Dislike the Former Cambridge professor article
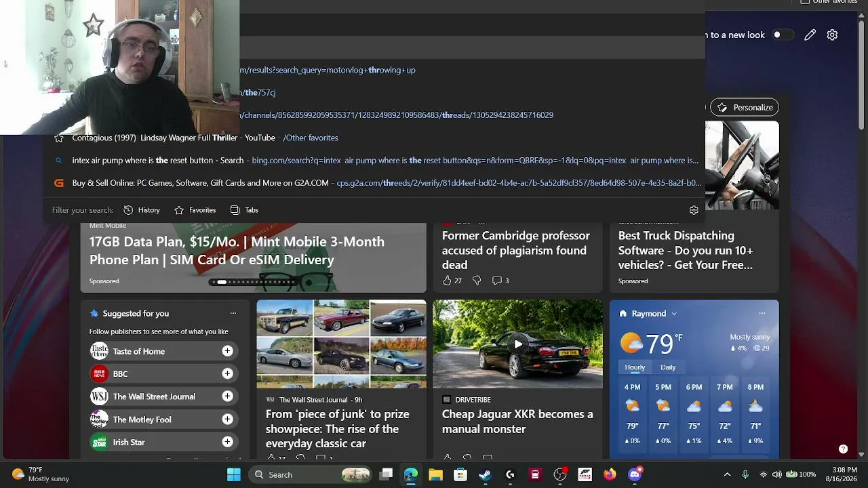The height and width of the screenshot is (488, 868). (x=477, y=281)
